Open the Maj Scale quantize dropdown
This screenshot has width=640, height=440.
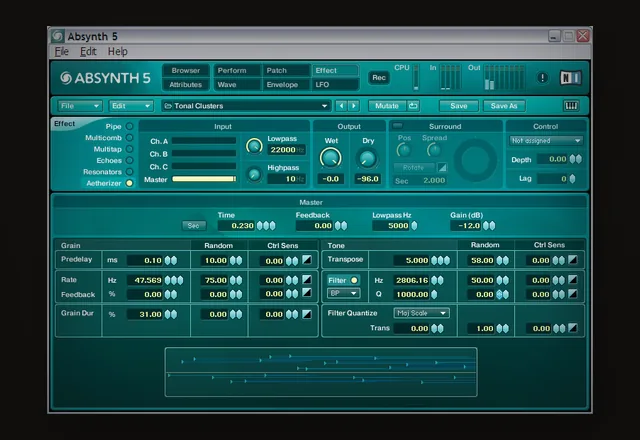(x=422, y=313)
